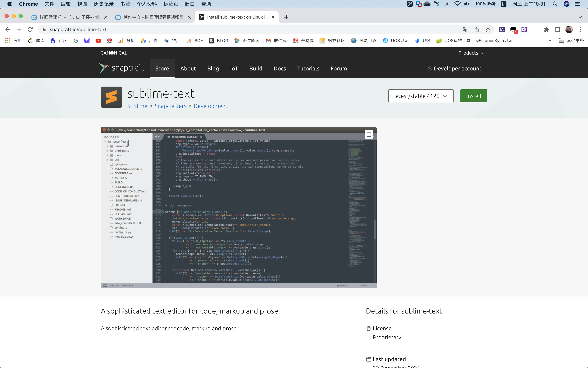Screen dimensions: 588x368
Task: Open the tab search chevron in tab strip
Action: [x=580, y=17]
